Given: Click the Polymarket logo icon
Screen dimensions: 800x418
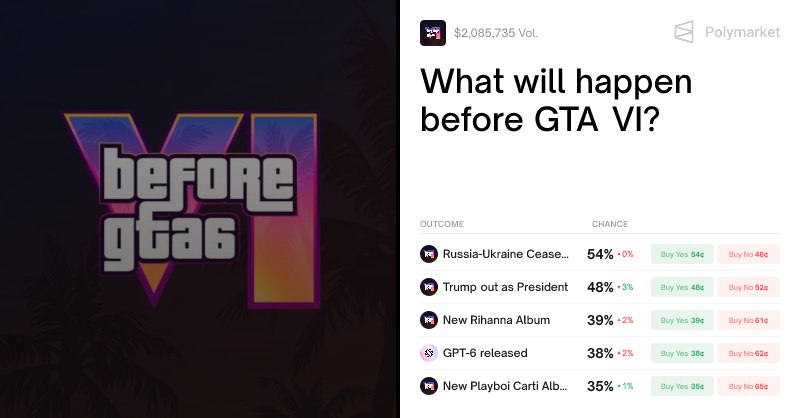Looking at the screenshot, I should [684, 32].
